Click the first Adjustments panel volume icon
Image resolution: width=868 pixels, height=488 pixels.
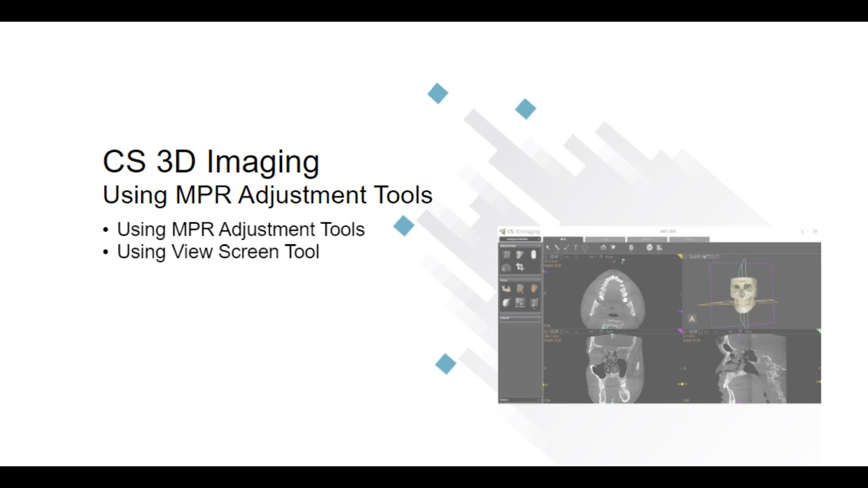506,254
